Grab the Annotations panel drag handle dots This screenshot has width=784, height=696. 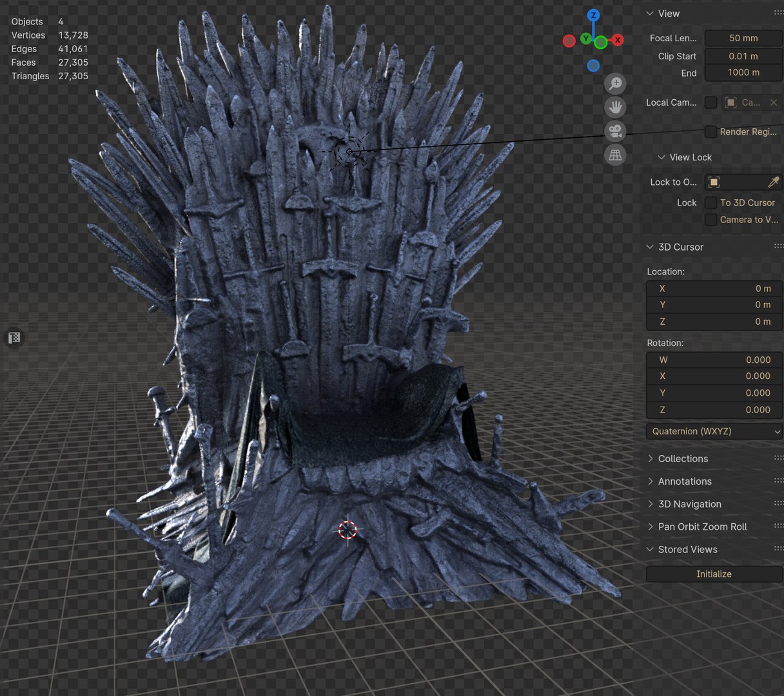tap(778, 481)
